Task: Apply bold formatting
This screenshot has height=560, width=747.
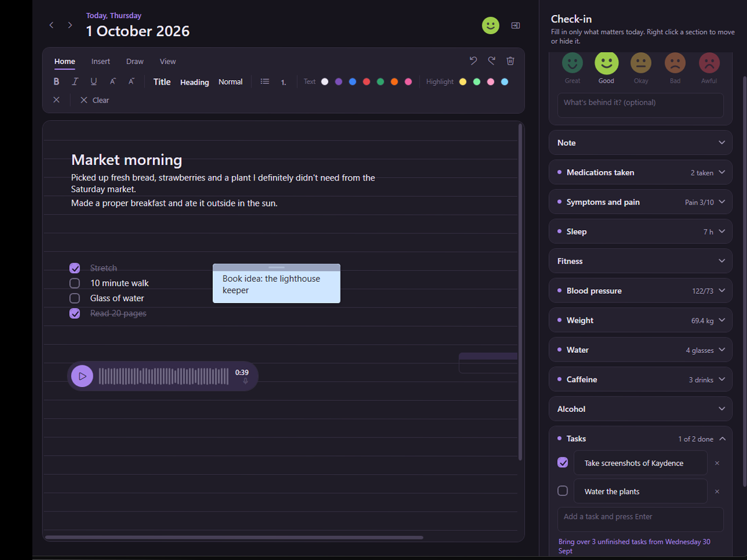Action: coord(56,82)
